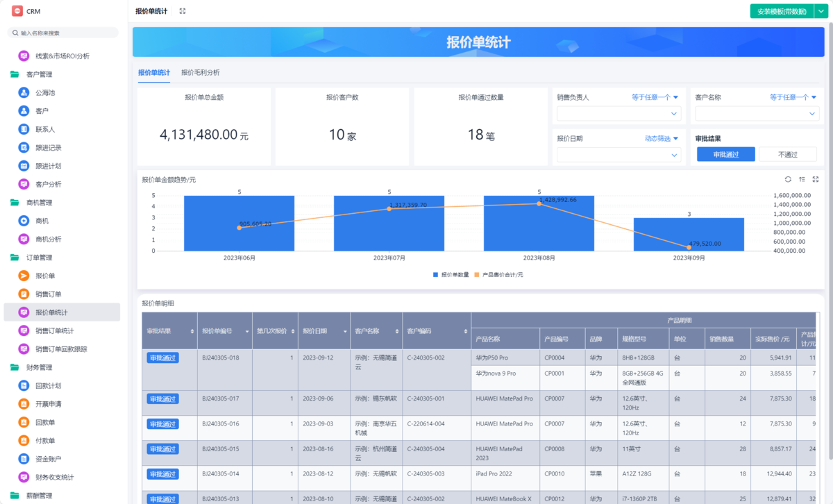Screen dimensions: 833x504
Task: Select the 审批通过 filter option
Action: click(x=726, y=154)
